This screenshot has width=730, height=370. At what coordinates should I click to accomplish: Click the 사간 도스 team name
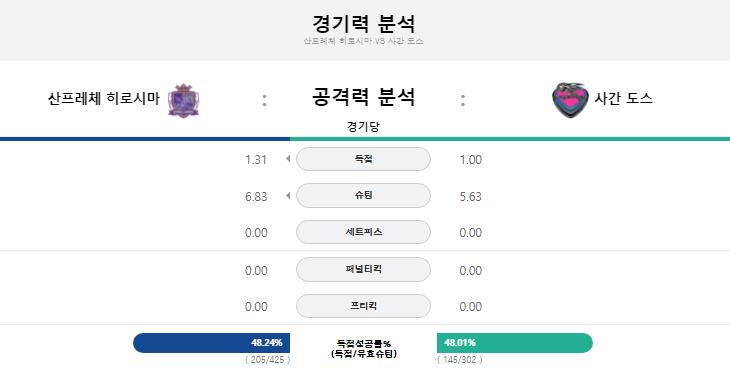[623, 98]
